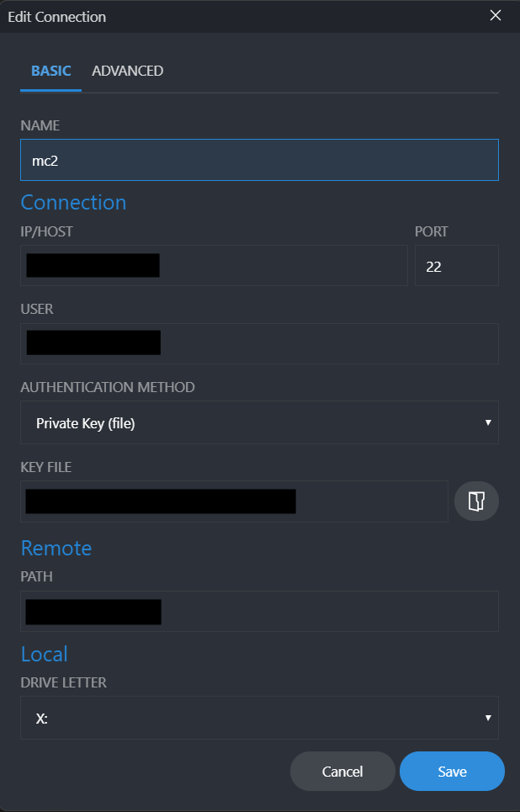Click the Drive Letter dropdown arrow
Screen dimensions: 520x812
488,718
